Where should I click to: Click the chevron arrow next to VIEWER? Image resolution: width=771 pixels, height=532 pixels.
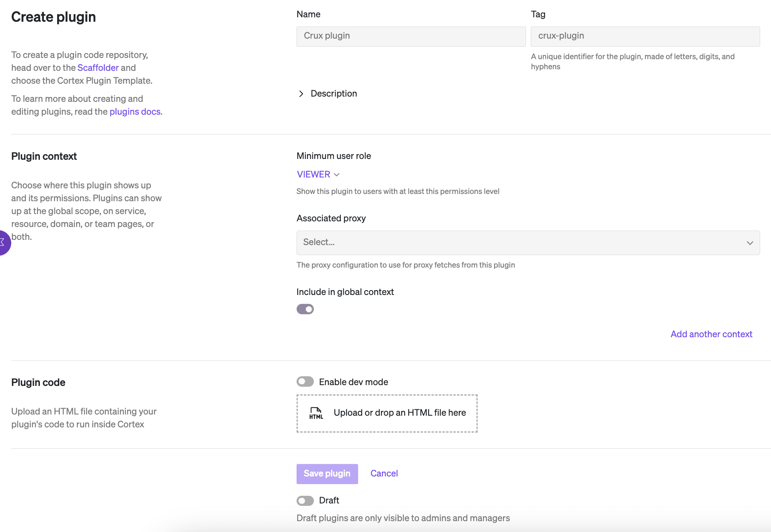(x=337, y=175)
